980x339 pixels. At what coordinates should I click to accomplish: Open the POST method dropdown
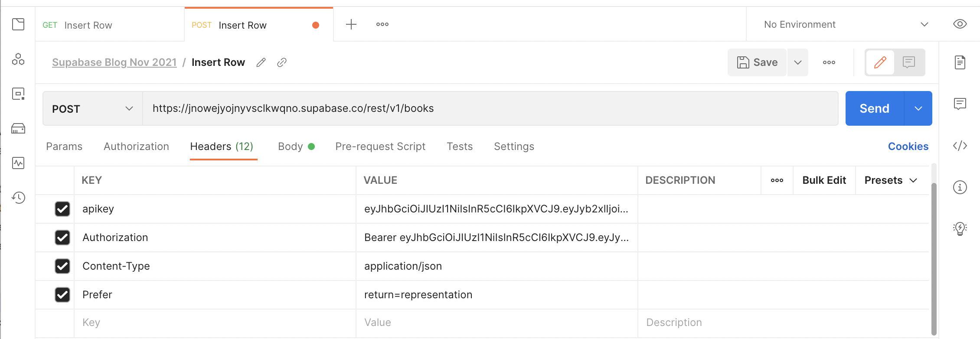(93, 108)
